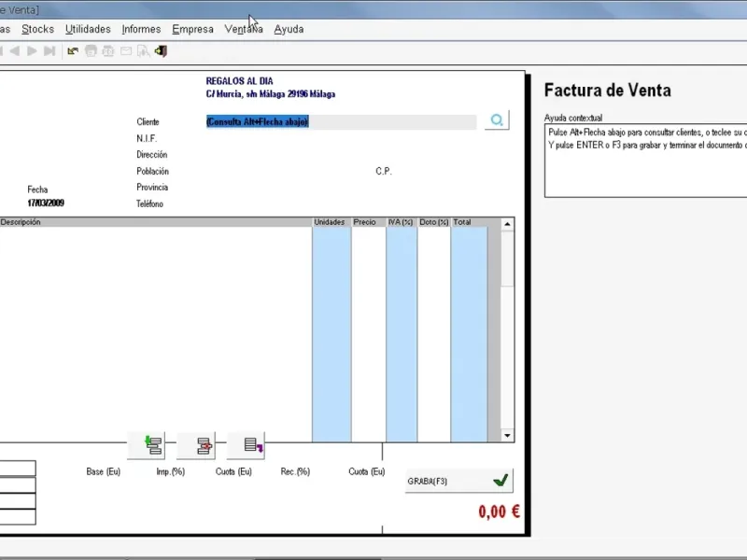This screenshot has height=560, width=747.
Task: Click the Población label
Action: coord(152,171)
